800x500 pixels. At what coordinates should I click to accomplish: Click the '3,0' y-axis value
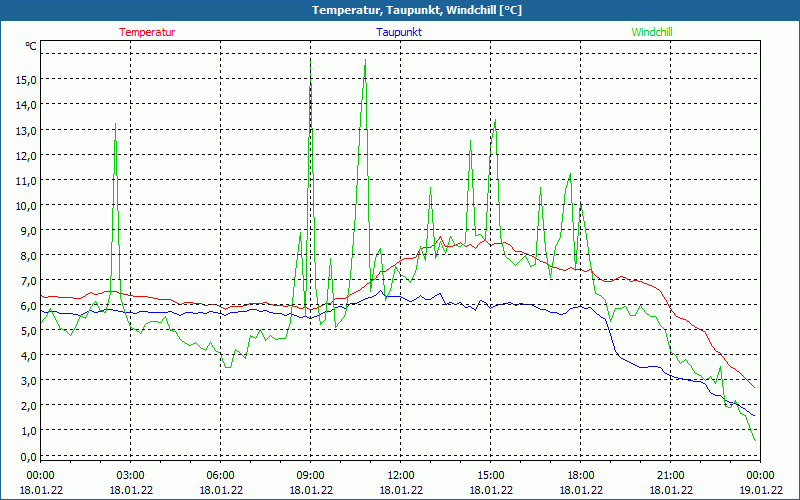pyautogui.click(x=29, y=381)
